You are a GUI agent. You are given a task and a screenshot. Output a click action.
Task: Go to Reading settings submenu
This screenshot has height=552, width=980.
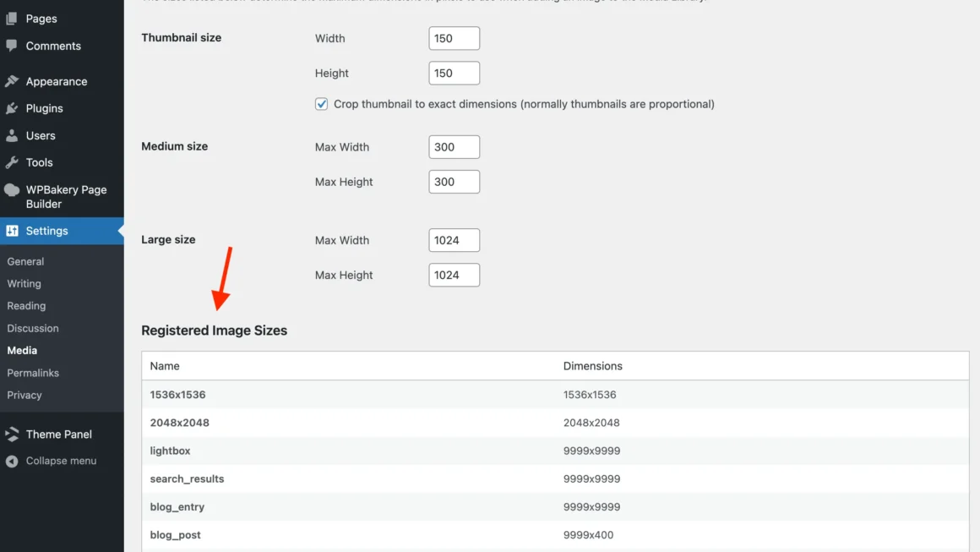(26, 306)
